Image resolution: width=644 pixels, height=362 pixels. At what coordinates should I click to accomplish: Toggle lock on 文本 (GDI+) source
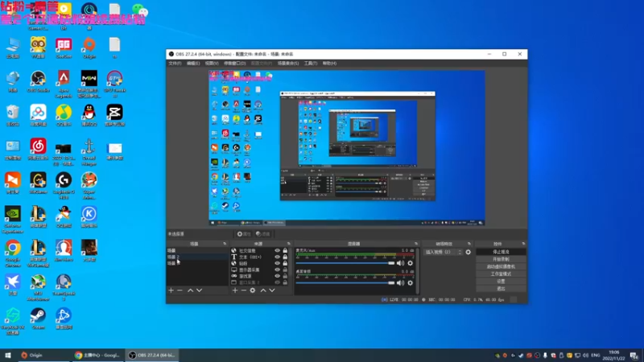(285, 257)
